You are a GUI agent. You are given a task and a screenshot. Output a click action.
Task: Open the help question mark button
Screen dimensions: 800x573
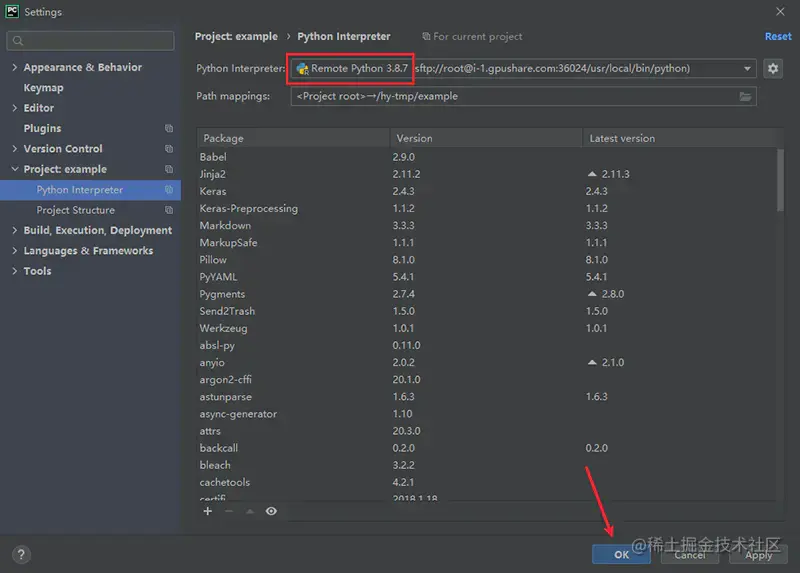click(x=21, y=555)
